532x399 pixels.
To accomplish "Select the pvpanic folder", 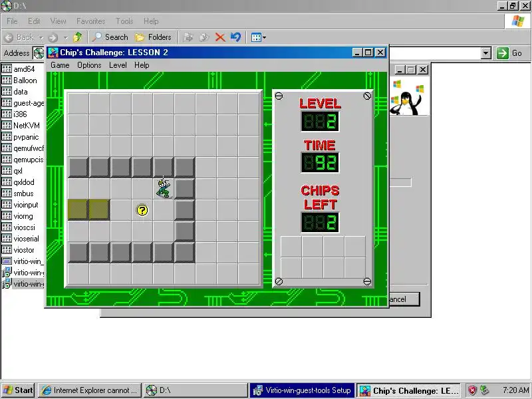I will tap(21, 137).
